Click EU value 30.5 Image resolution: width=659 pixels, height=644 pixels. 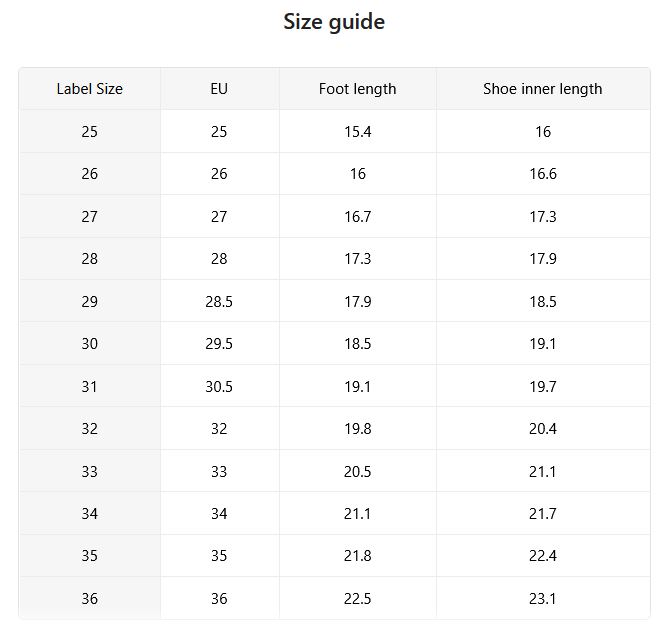(x=219, y=386)
